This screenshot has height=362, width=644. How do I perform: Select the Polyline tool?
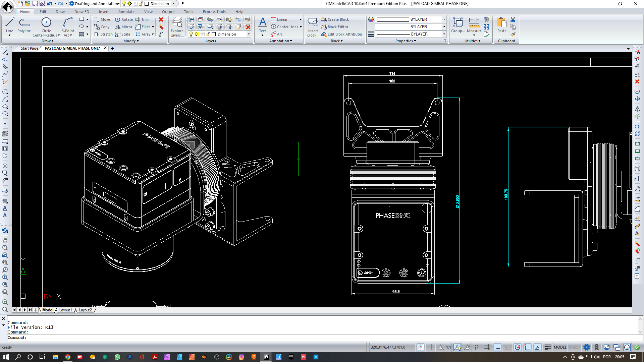24,25
